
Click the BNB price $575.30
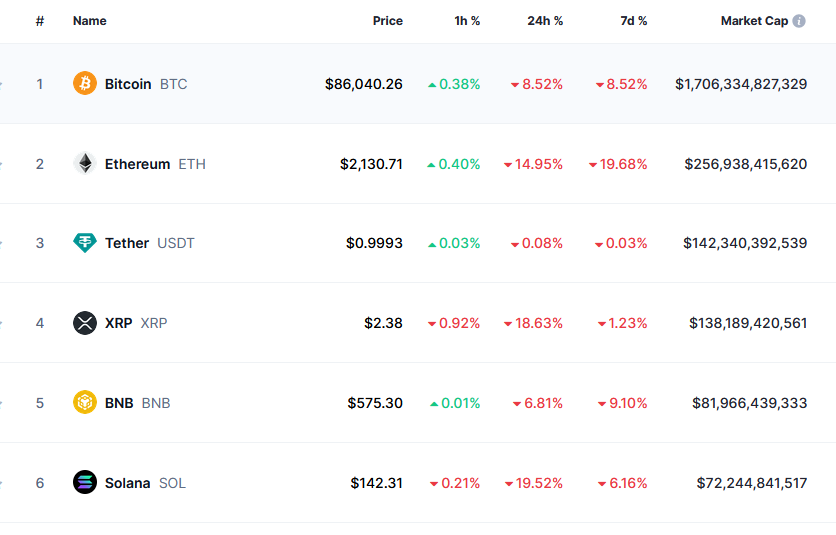tap(375, 403)
